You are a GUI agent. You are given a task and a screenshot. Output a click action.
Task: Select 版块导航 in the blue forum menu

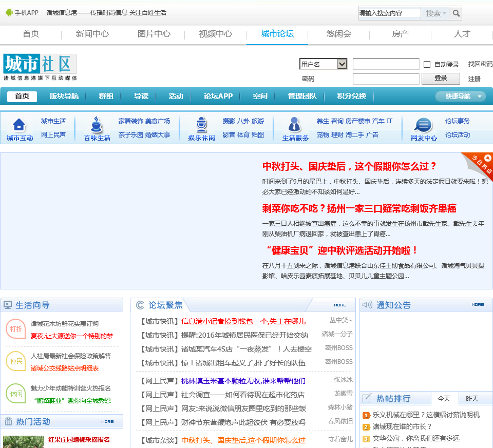(x=64, y=96)
